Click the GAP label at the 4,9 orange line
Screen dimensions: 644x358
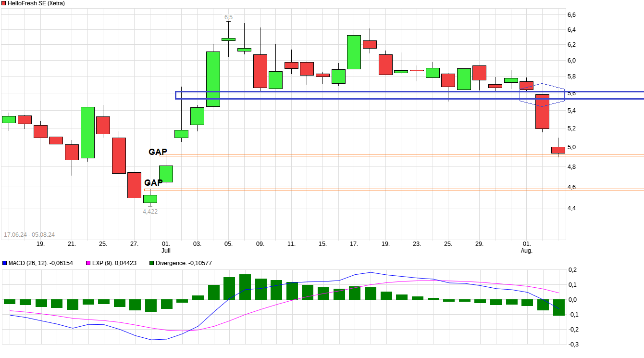(158, 152)
